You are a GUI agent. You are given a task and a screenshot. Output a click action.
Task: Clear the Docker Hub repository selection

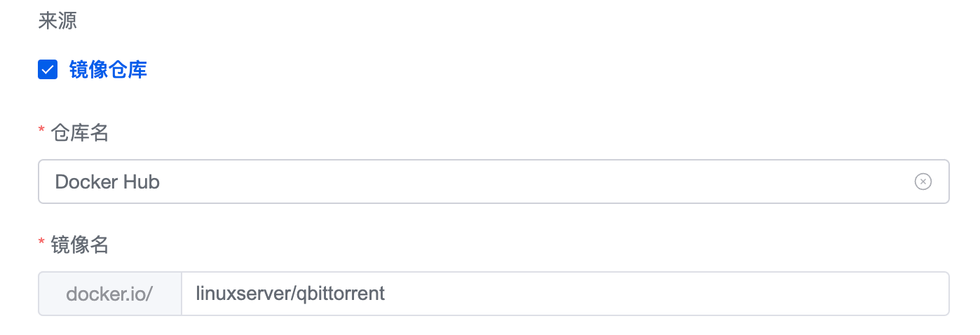(923, 182)
